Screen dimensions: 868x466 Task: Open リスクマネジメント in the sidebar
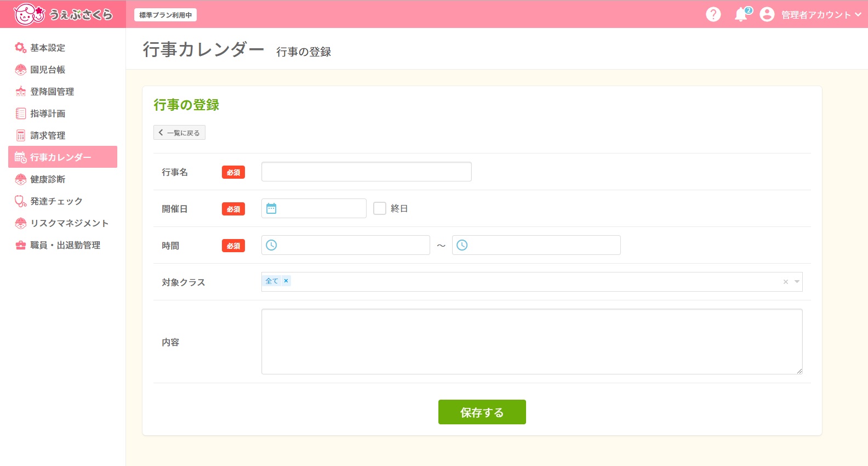click(x=62, y=223)
